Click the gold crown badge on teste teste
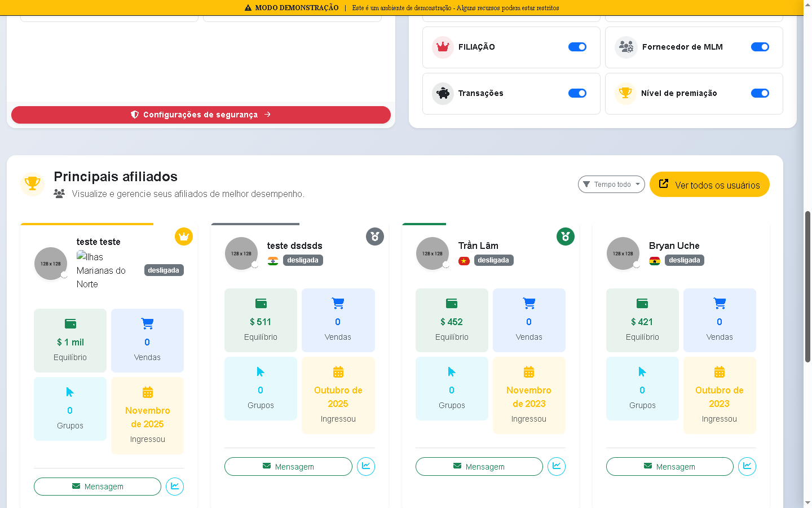 point(184,237)
